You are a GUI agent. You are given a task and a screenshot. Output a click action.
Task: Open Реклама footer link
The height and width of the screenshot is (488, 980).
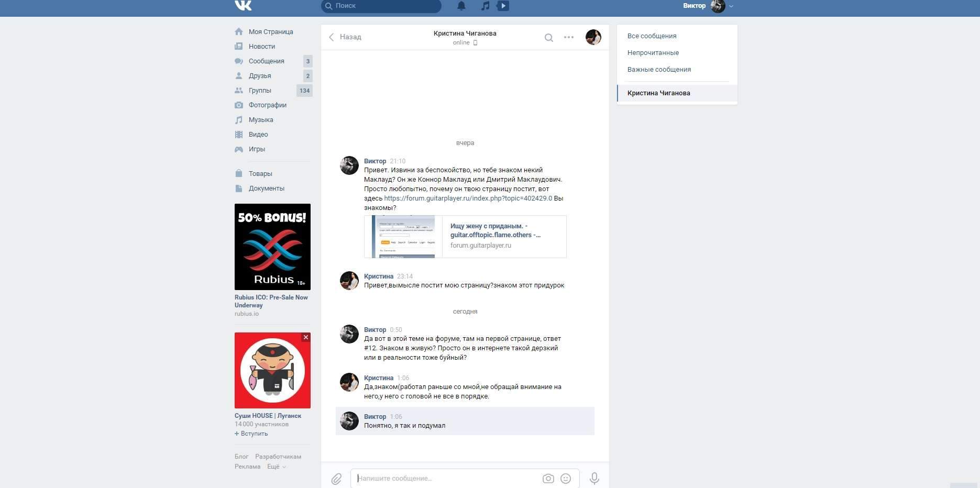pyautogui.click(x=248, y=467)
